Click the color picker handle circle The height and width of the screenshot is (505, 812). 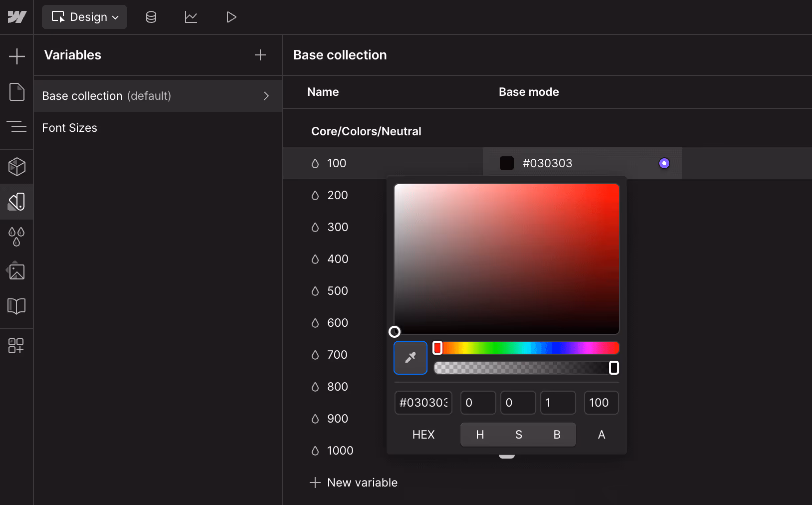[x=394, y=332]
